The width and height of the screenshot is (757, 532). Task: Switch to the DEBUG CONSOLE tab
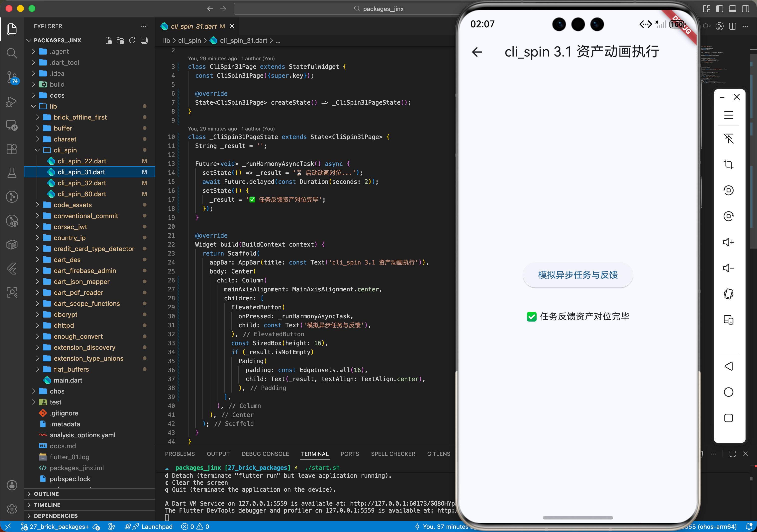(265, 454)
